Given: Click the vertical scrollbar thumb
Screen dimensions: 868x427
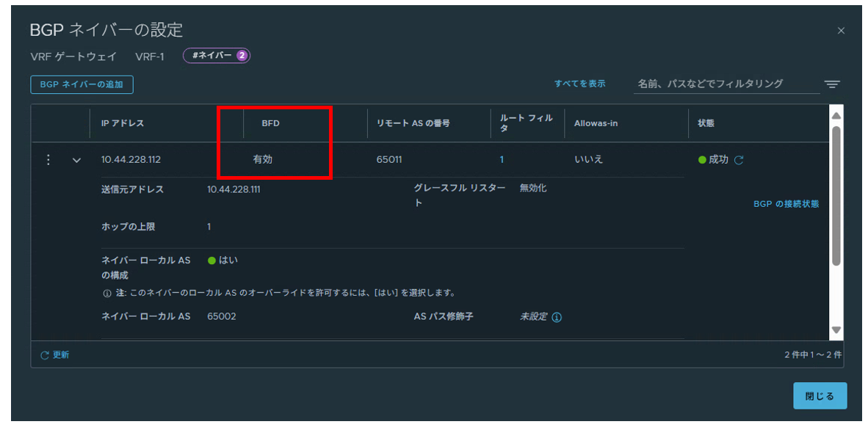Looking at the screenshot, I should (836, 196).
